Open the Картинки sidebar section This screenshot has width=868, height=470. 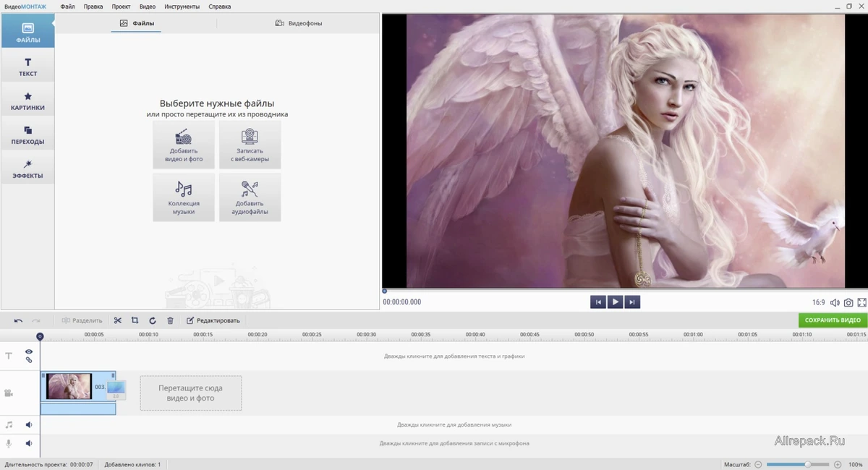27,101
